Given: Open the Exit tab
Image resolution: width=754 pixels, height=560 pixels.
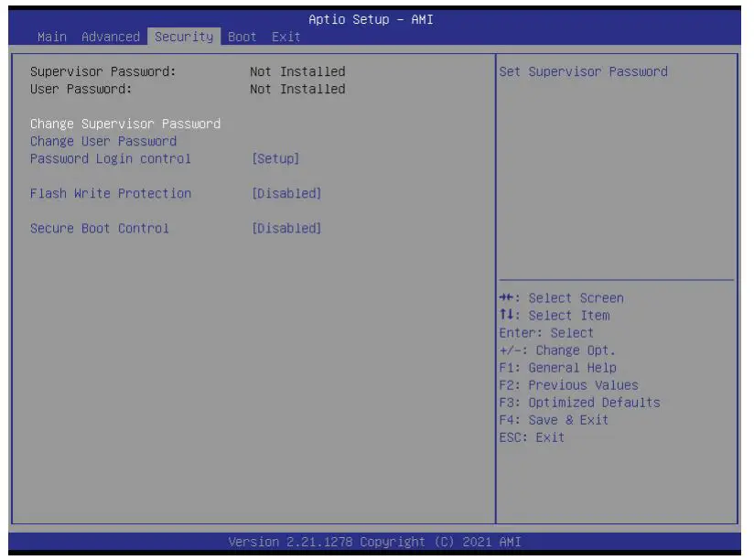Looking at the screenshot, I should [x=286, y=37].
